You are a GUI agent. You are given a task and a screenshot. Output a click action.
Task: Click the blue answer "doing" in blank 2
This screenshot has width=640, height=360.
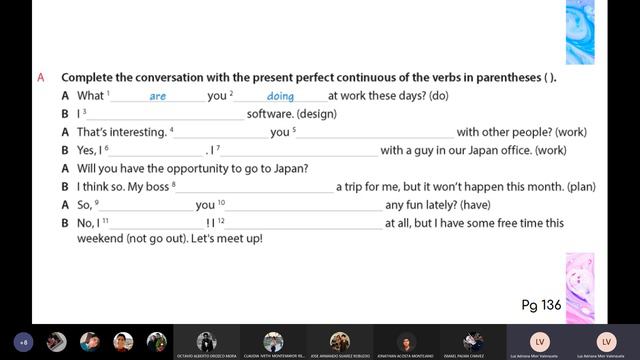[x=280, y=96]
